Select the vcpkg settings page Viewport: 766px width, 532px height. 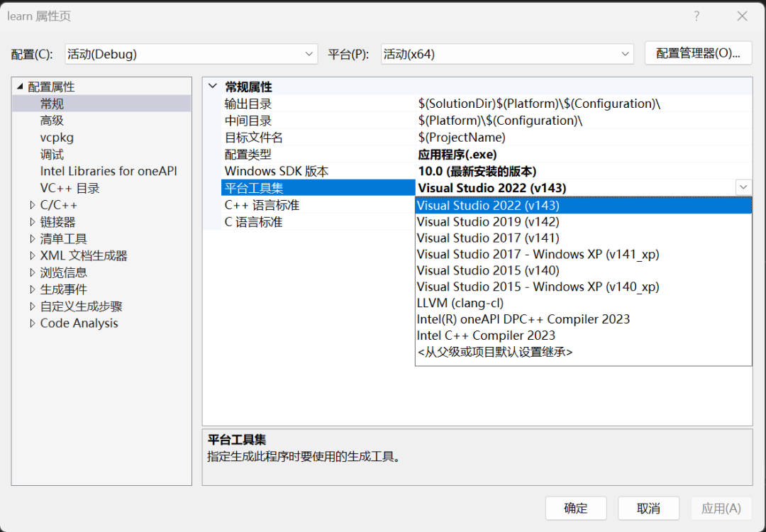point(55,137)
